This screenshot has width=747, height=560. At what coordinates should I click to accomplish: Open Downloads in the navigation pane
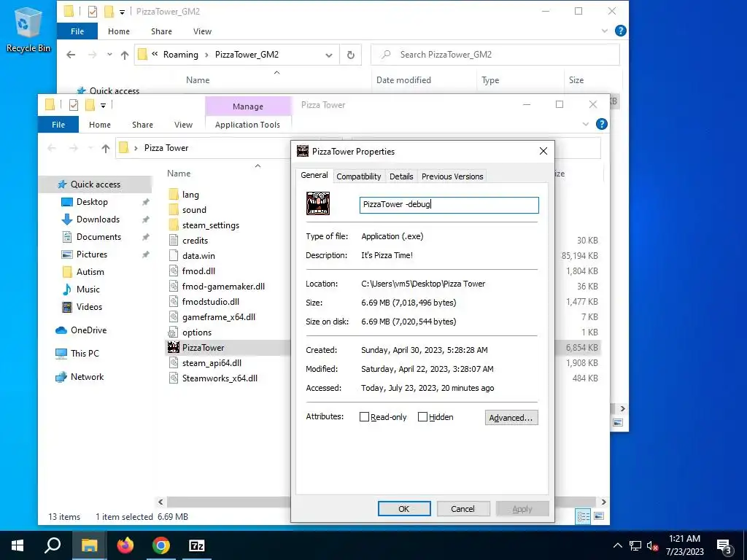[x=98, y=219]
